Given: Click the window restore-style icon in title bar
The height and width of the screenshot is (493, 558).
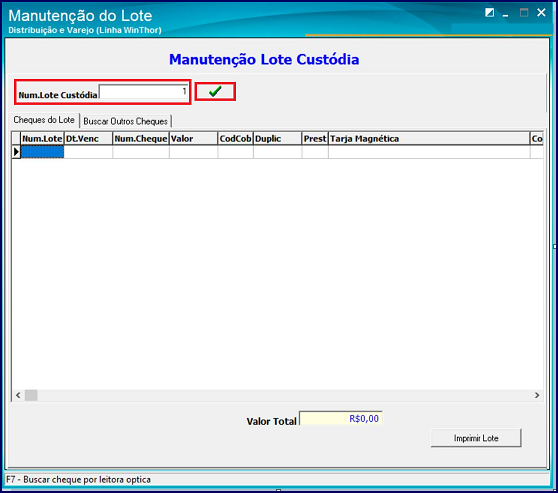Looking at the screenshot, I should tap(490, 13).
